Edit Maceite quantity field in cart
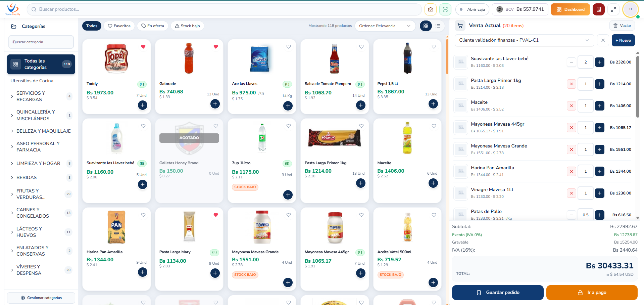This screenshot has height=305, width=644. (x=586, y=106)
